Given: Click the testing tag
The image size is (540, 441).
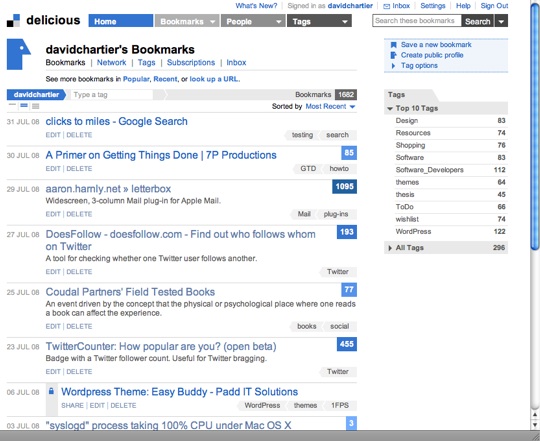Looking at the screenshot, I should 302,135.
